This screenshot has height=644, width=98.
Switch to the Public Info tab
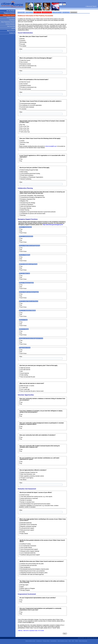point(37,12)
